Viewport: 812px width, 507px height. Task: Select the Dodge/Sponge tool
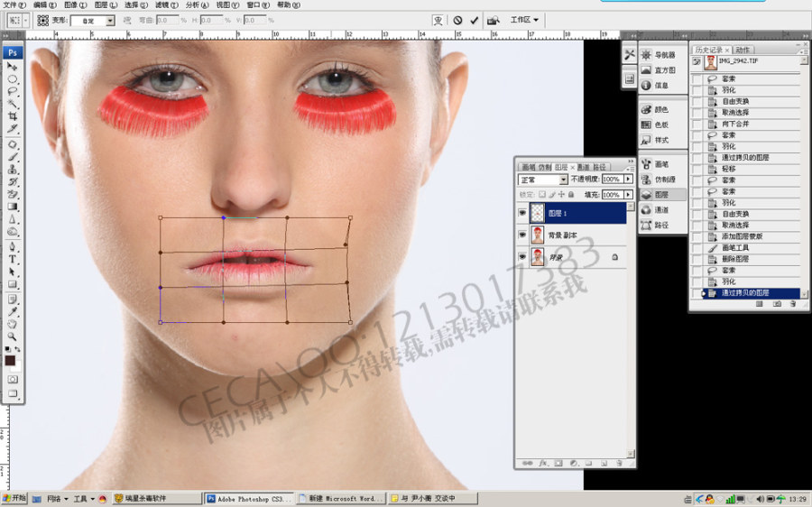point(13,232)
